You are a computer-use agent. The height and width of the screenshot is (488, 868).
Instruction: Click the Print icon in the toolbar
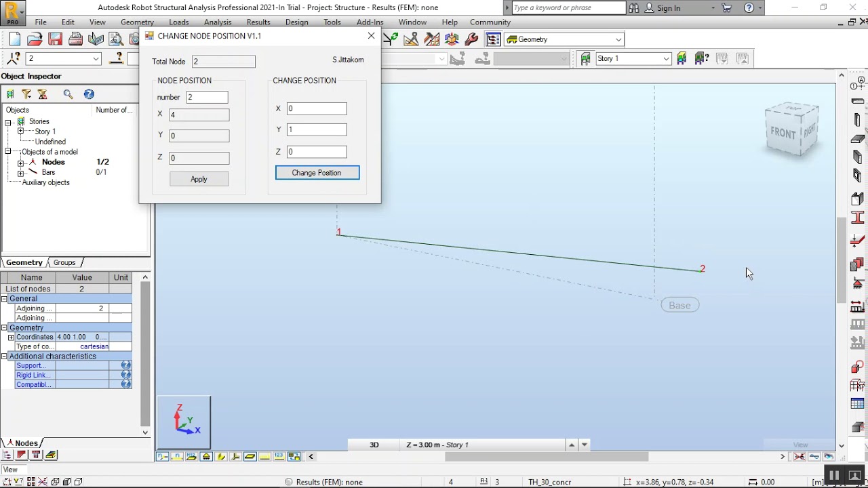click(75, 39)
